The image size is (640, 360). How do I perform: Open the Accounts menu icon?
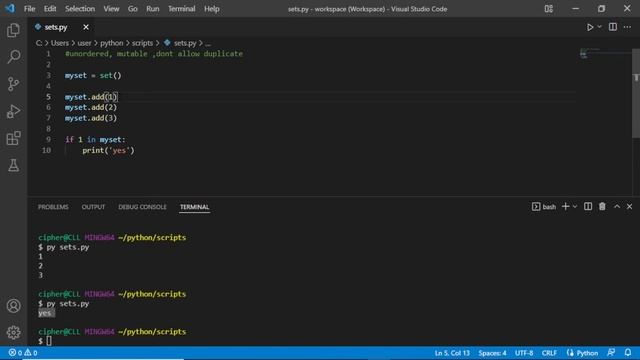pos(13,306)
